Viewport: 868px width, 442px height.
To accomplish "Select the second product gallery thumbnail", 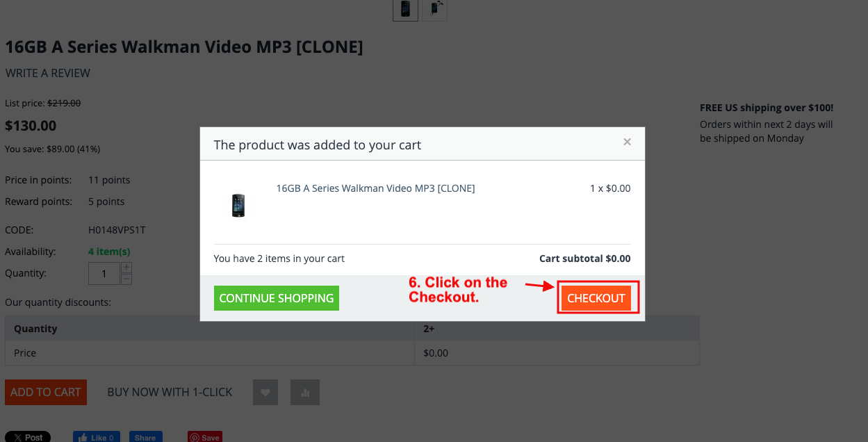I will point(435,9).
